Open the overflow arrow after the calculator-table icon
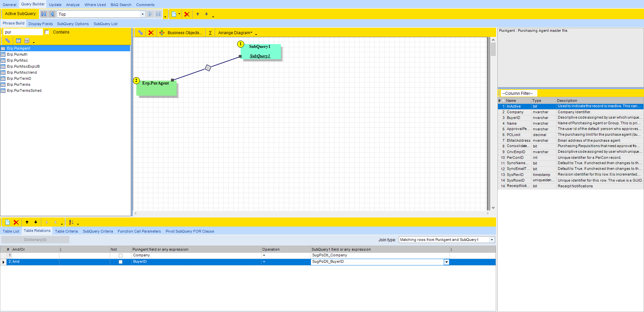This screenshot has width=644, height=312. point(34,43)
